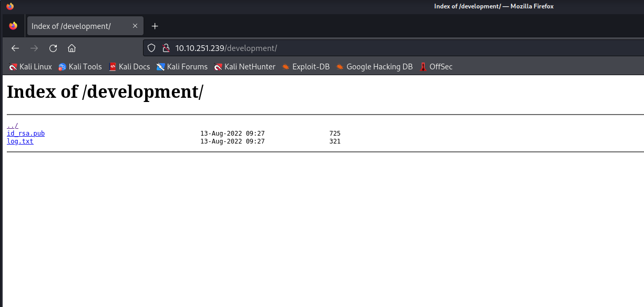This screenshot has height=307, width=644.
Task: Open the id_rsa.pub file link
Action: tap(26, 134)
